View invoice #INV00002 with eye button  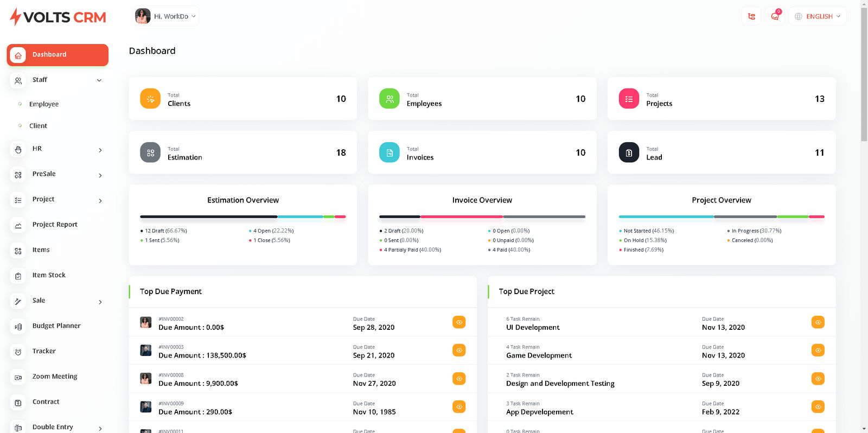pos(459,322)
